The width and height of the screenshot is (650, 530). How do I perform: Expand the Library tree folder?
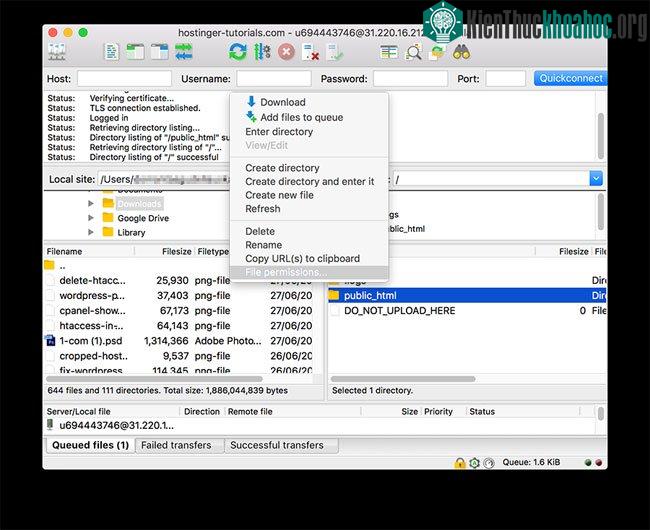coord(91,232)
